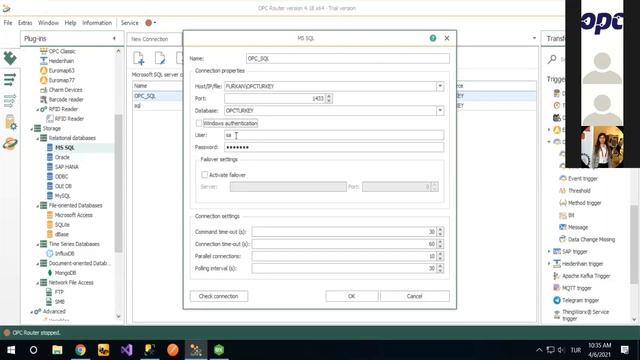Click the Barcode reader icon
The width and height of the screenshot is (640, 360).
point(44,100)
